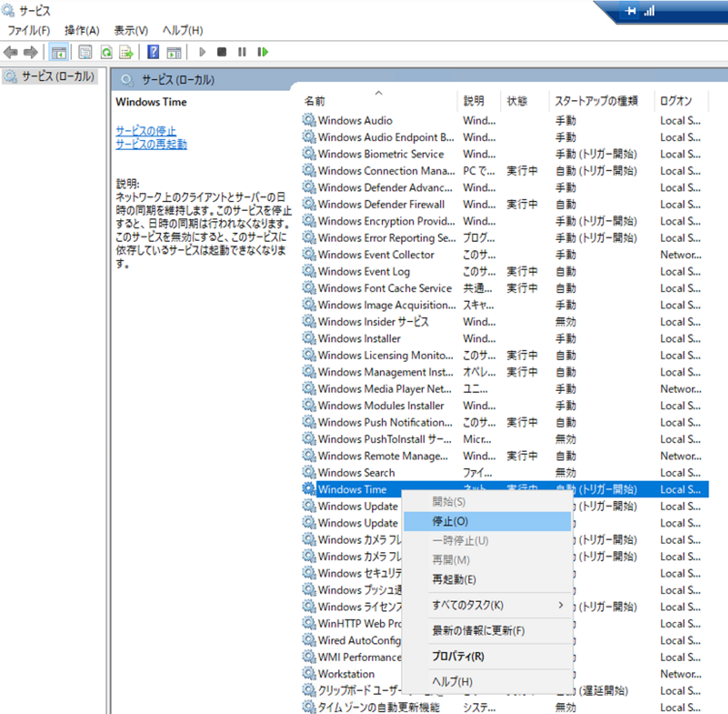Viewport: 728px width, 714px height.
Task: Toggle the console tree show/hide icon
Action: point(59,52)
